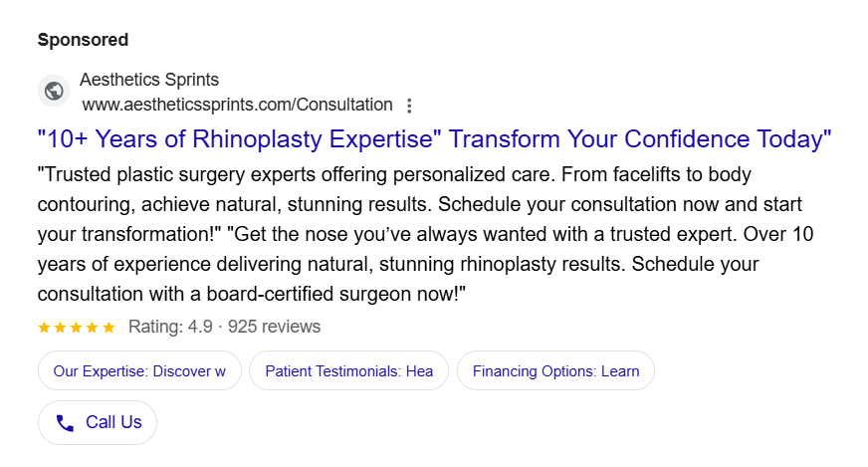Click the globe favicon beside Aesthetics Sprints
The width and height of the screenshot is (868, 467).
point(54,91)
